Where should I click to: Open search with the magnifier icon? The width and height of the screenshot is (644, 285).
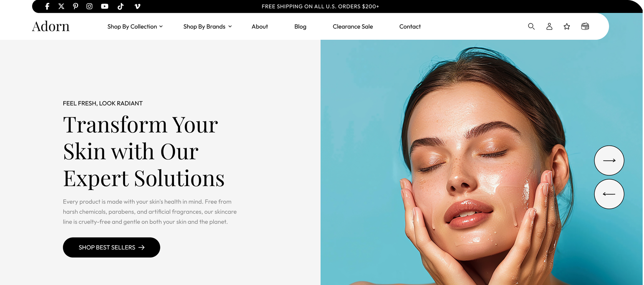(x=531, y=26)
